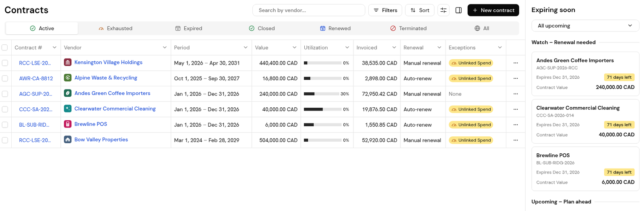The width and height of the screenshot is (644, 211).
Task: Click Kensington Village Holdings utilization bar
Action: 322,63
